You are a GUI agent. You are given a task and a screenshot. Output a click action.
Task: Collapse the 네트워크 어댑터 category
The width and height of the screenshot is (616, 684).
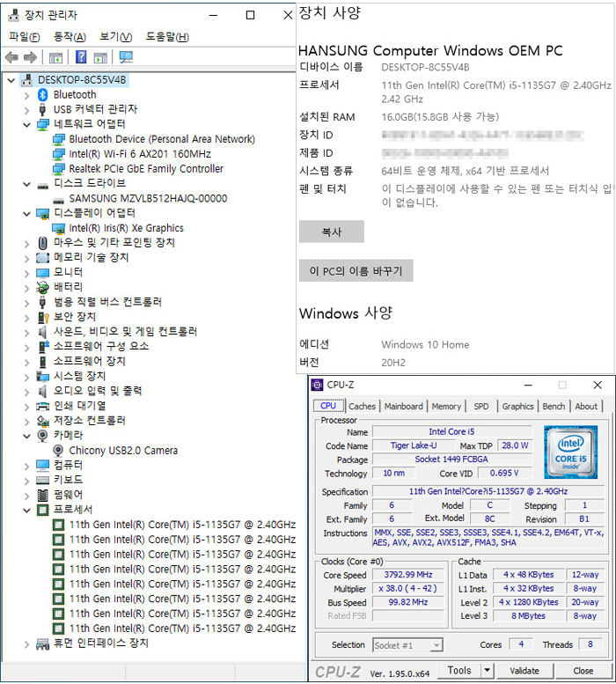pyautogui.click(x=27, y=124)
